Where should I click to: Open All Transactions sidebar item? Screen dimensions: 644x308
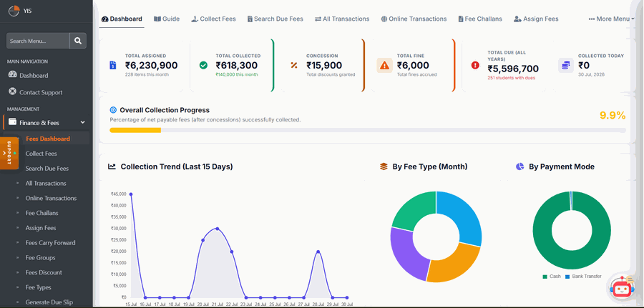click(46, 184)
